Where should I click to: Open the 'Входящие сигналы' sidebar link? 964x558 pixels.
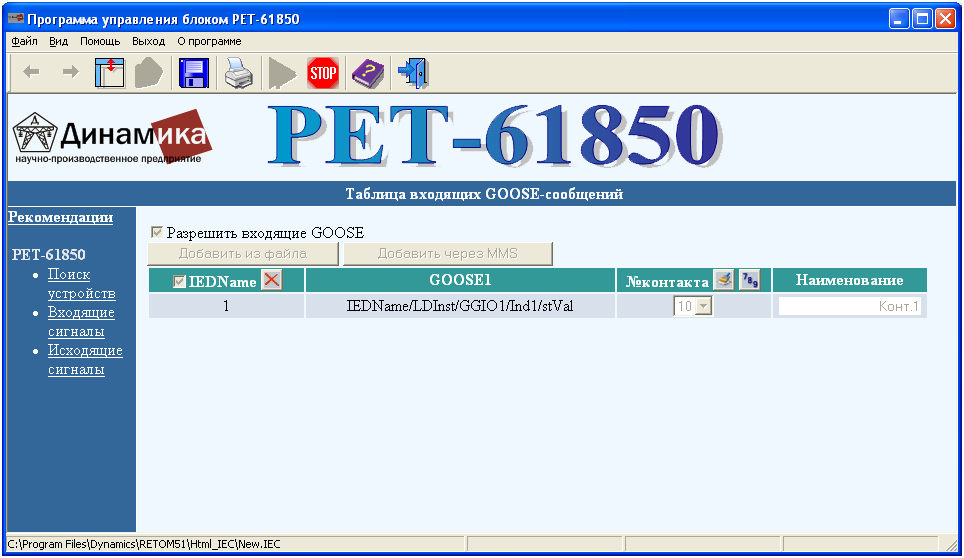(x=82, y=322)
